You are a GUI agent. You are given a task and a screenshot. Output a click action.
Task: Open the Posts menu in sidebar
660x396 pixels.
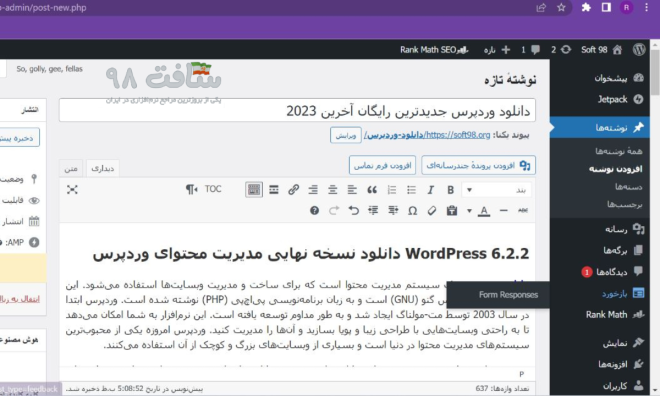click(x=600, y=127)
